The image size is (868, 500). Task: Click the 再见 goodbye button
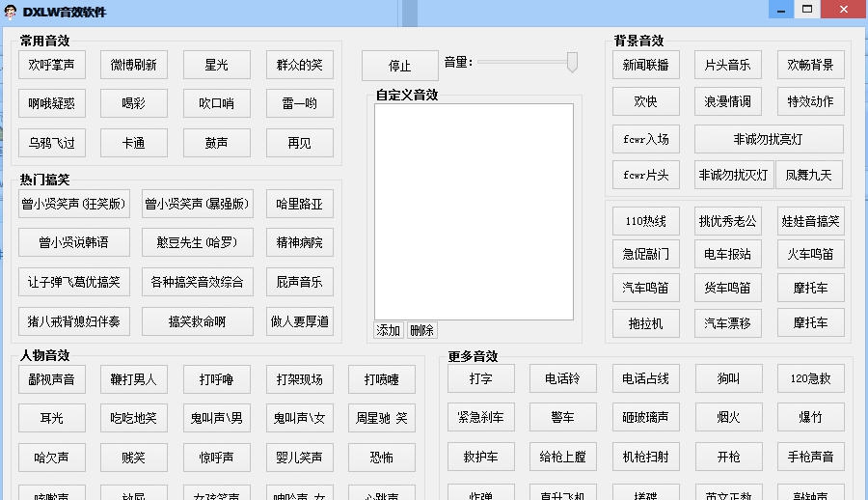pyautogui.click(x=300, y=143)
